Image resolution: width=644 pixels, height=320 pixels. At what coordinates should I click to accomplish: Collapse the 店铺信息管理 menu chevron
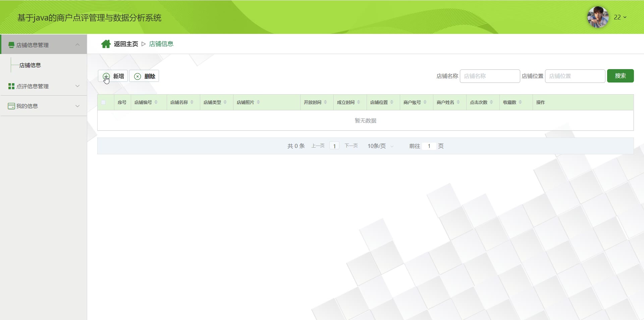[77, 45]
